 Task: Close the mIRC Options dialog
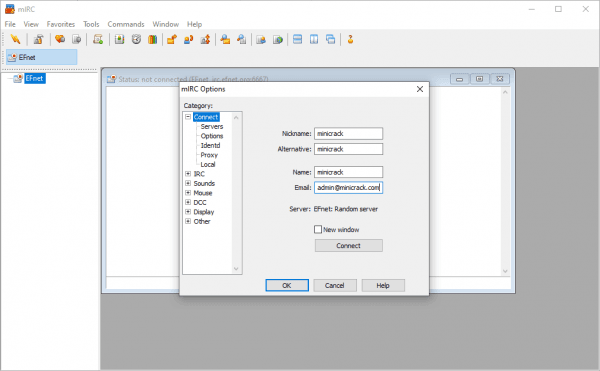(x=420, y=89)
